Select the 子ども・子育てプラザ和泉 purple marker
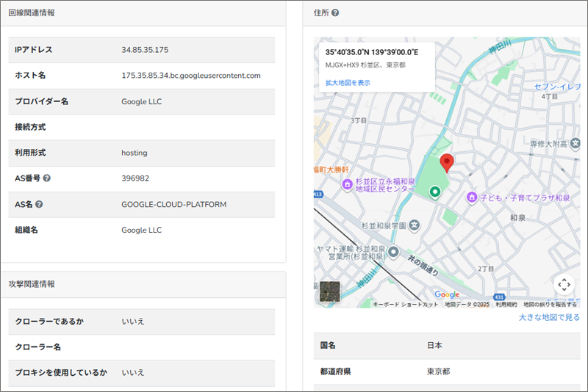Image resolution: width=588 pixels, height=392 pixels. pyautogui.click(x=473, y=197)
